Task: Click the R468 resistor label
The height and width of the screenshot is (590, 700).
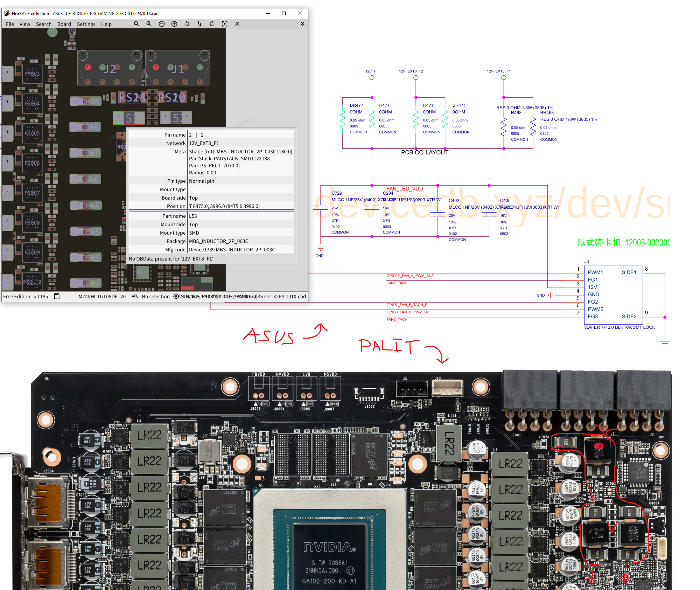Action: click(x=516, y=112)
